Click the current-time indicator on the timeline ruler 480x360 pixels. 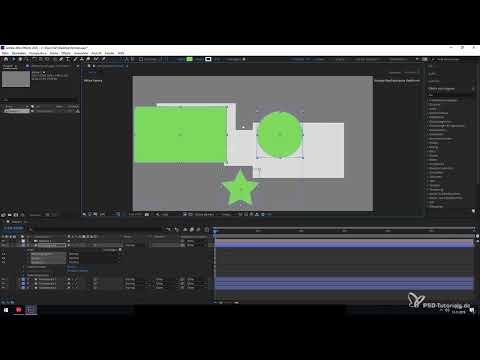[x=216, y=230]
